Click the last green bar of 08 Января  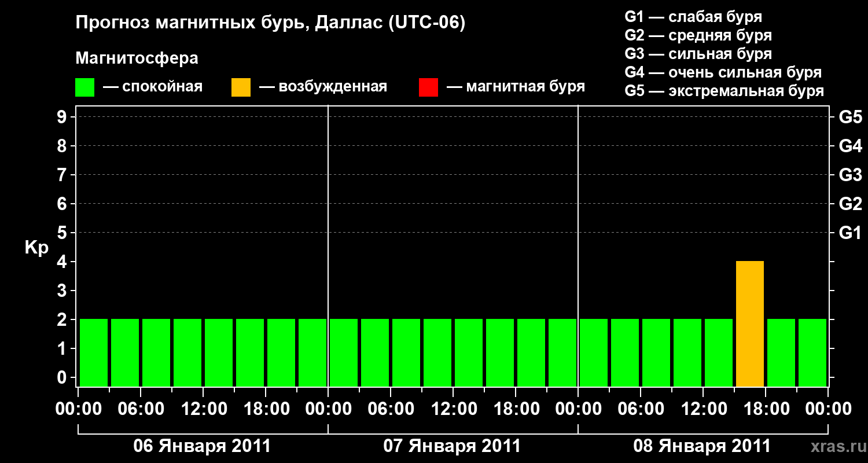812,352
